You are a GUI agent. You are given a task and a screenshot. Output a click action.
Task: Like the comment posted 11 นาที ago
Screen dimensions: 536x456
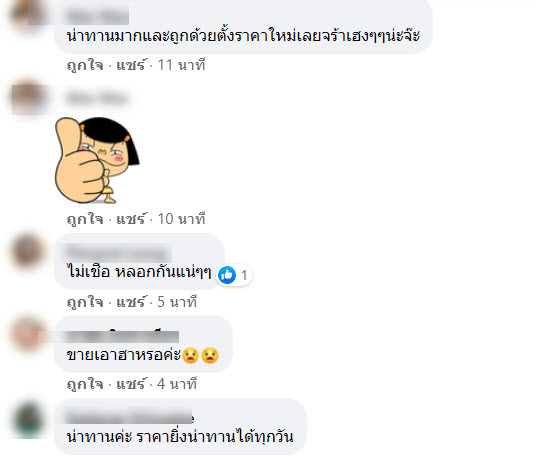pos(85,65)
